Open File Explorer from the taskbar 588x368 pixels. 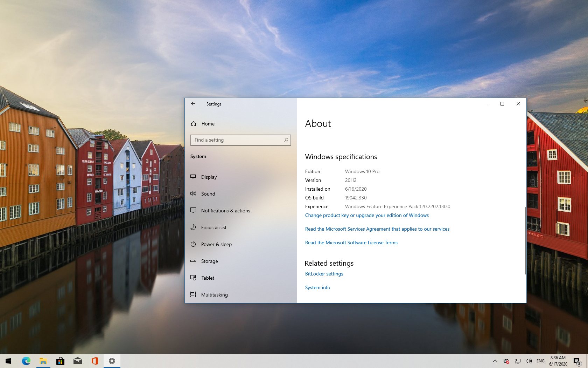43,361
